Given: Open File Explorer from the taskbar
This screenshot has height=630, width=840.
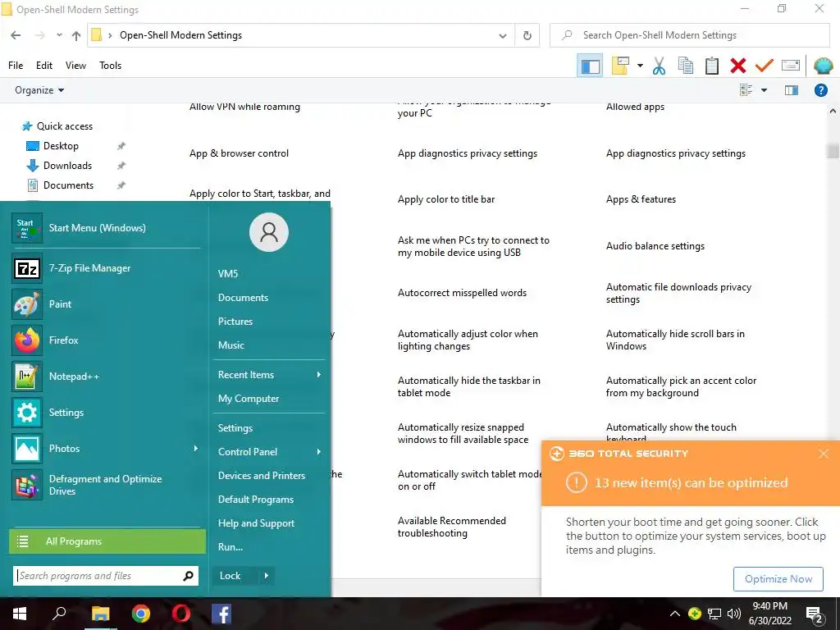Looking at the screenshot, I should click(101, 614).
